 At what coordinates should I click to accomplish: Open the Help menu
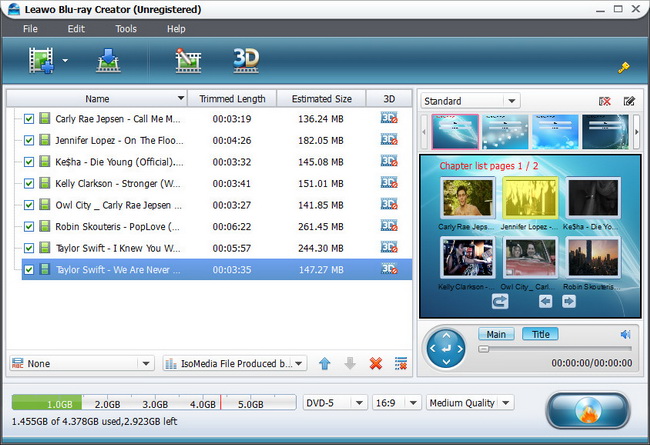[176, 29]
